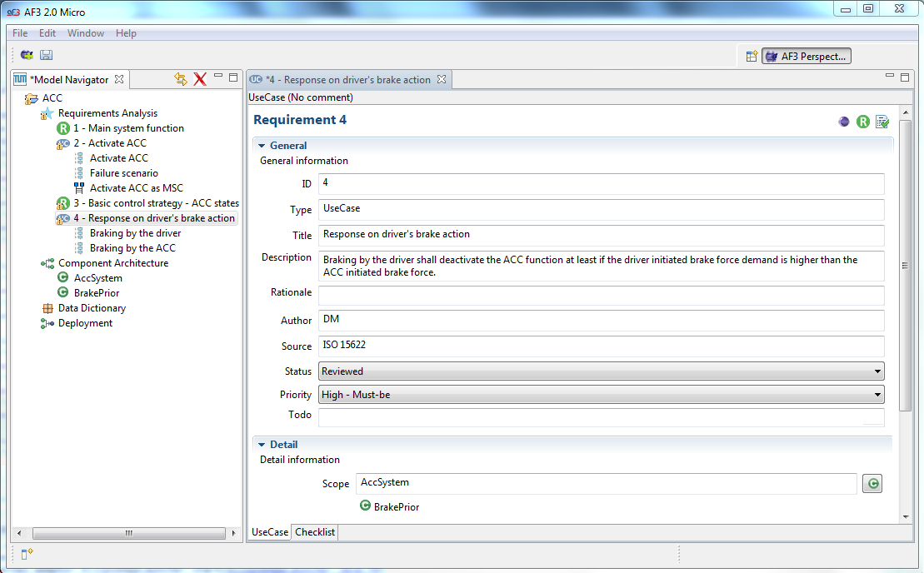The image size is (924, 573).
Task: Click the AccSystem component icon in tree
Action: (63, 277)
